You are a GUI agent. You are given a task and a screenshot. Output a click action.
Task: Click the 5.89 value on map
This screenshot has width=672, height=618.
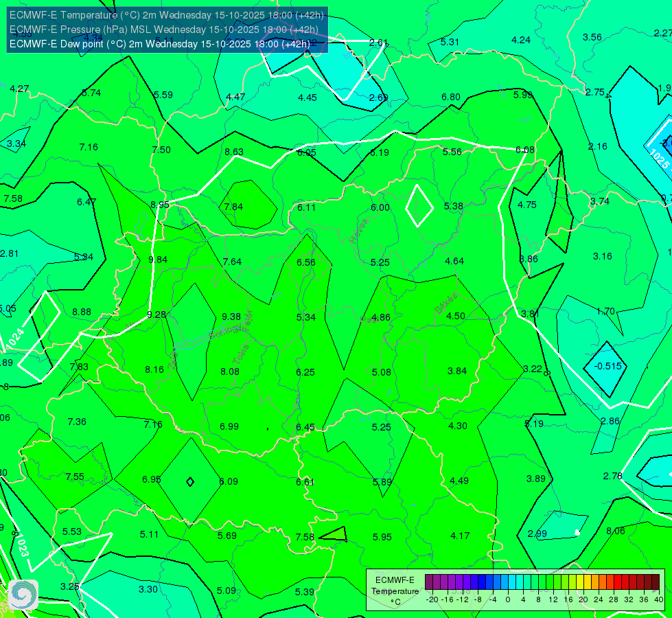[x=382, y=481]
